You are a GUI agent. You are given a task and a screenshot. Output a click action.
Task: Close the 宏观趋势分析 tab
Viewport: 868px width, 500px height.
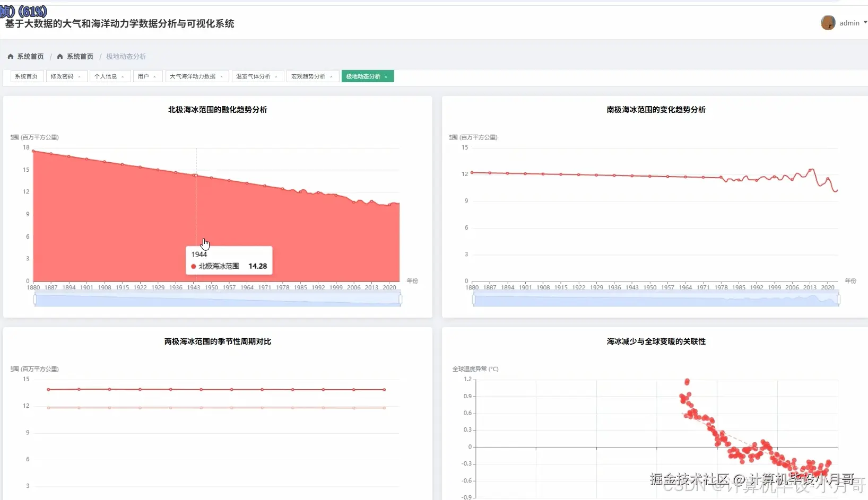tap(332, 77)
